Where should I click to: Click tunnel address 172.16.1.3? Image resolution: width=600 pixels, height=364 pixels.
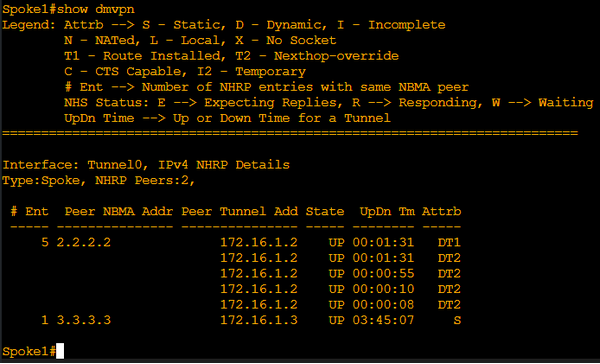coord(259,320)
